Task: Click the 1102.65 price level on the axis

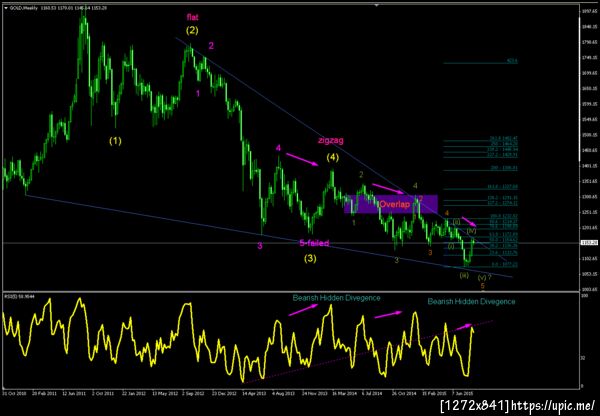Action: 589,259
